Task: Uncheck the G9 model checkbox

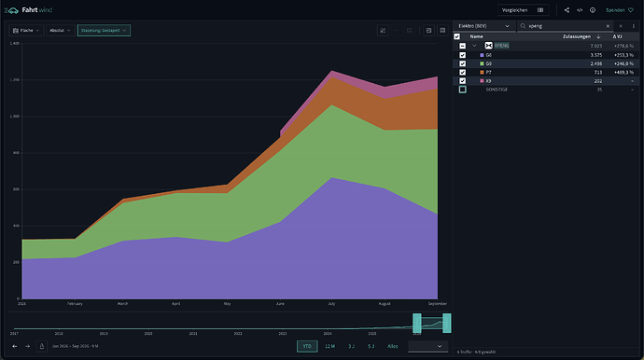Action: 462,63
